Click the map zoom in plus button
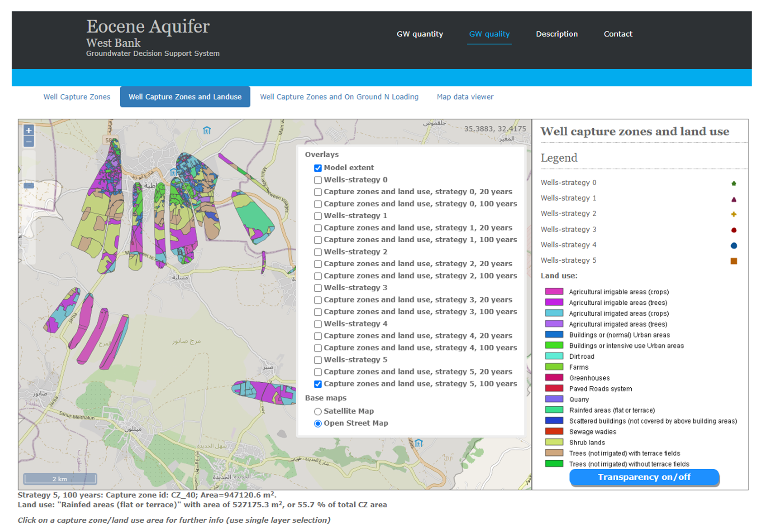This screenshot has height=532, width=759. click(29, 130)
